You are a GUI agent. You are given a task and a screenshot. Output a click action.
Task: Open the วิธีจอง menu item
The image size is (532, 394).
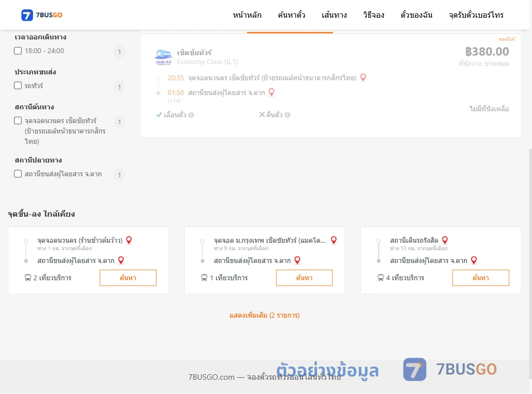(373, 15)
